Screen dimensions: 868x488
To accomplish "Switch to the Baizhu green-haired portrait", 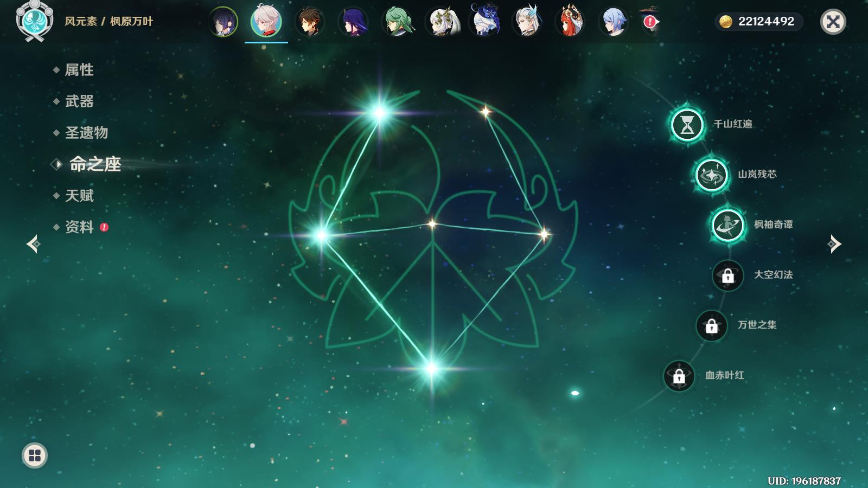I will point(398,22).
